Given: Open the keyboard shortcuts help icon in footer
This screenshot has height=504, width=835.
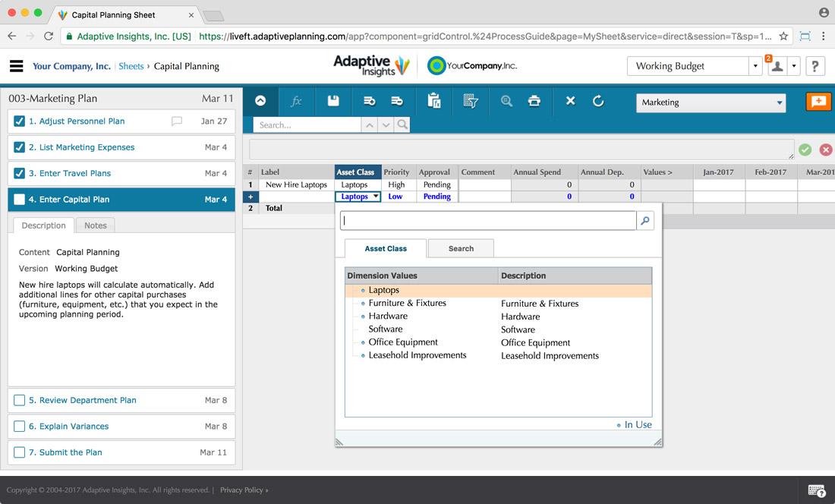Looking at the screenshot, I should pos(816,490).
